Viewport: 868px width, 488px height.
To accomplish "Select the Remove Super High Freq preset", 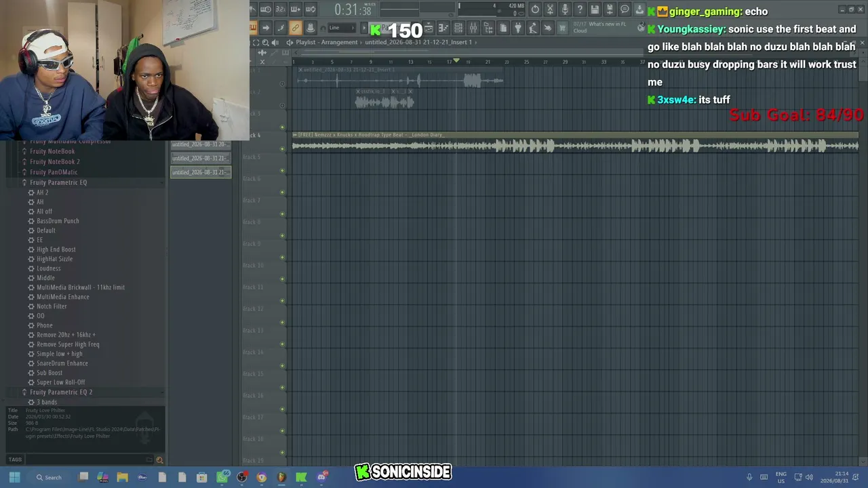I will coord(67,344).
